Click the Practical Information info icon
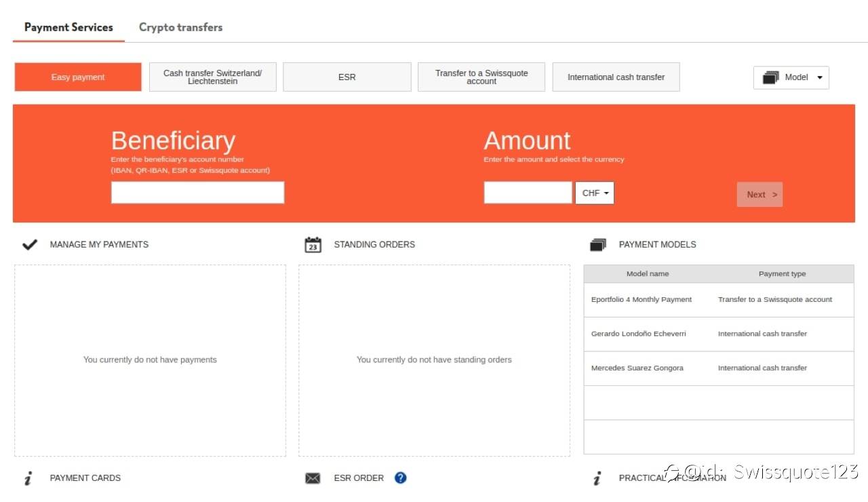868x502 pixels. tap(597, 478)
